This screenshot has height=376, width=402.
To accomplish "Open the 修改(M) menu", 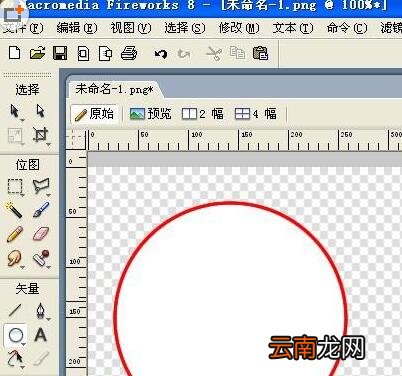I will tap(239, 28).
